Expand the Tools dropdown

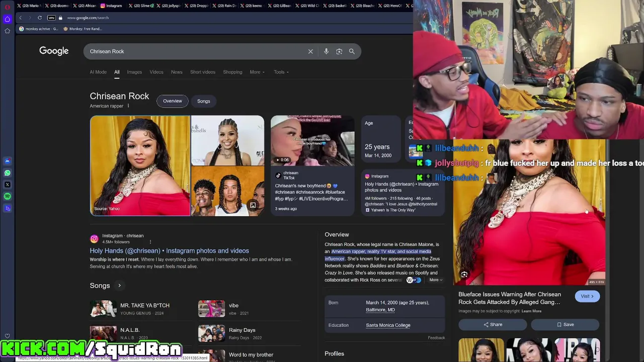[x=281, y=72]
